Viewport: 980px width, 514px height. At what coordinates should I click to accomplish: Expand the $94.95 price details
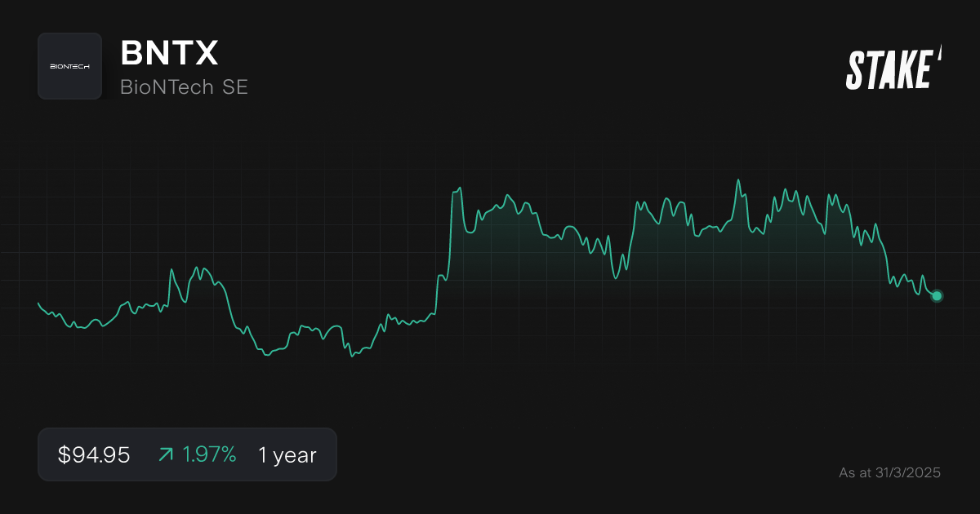pos(92,454)
